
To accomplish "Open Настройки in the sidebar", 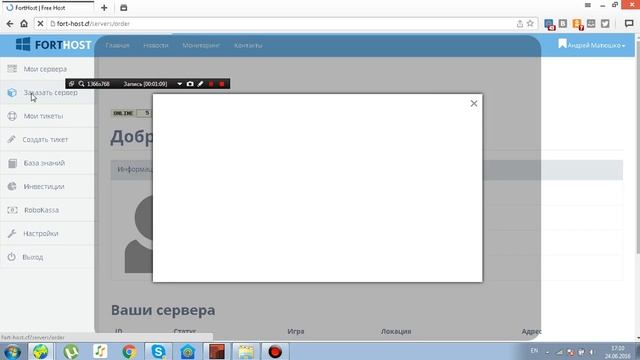I will [47, 233].
